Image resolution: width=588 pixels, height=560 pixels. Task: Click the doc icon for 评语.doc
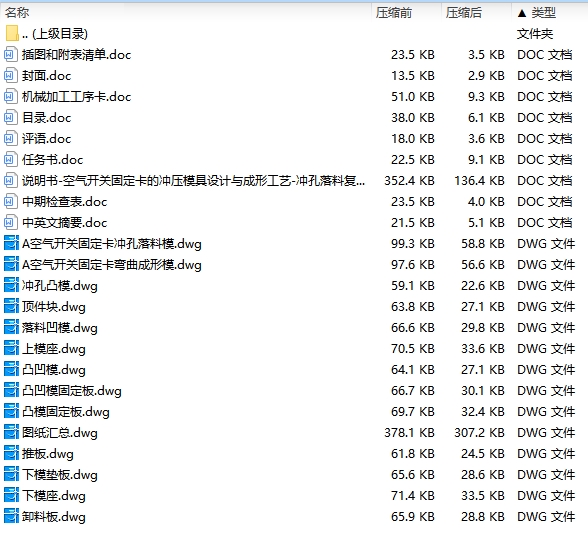10,139
